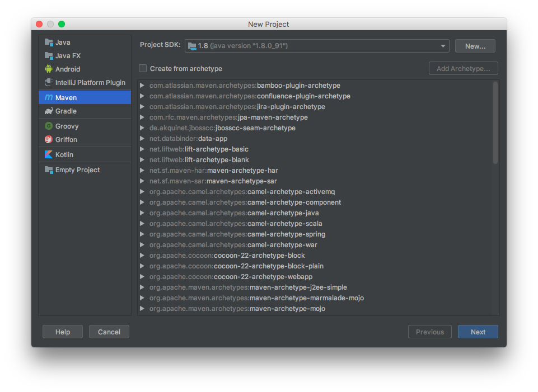Expand maven-archetype-har node
Image resolution: width=538 pixels, height=392 pixels.
pyautogui.click(x=142, y=171)
